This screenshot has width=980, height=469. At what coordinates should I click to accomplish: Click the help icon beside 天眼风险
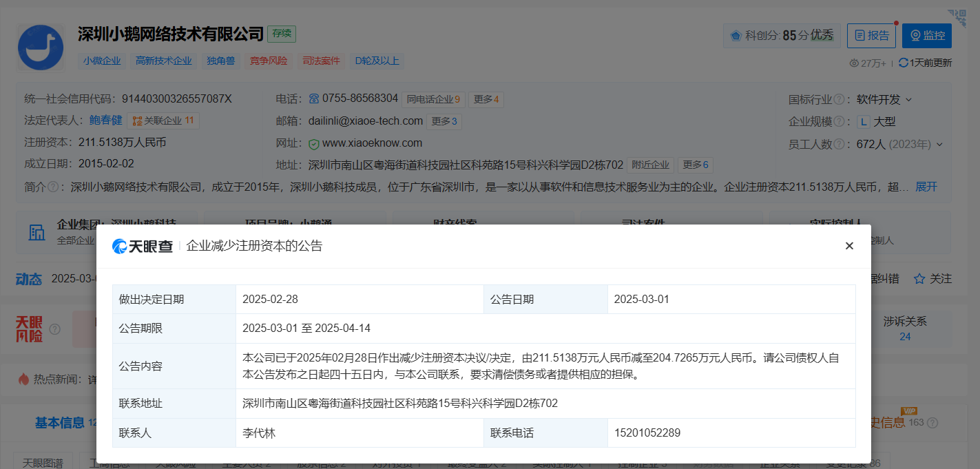[55, 329]
